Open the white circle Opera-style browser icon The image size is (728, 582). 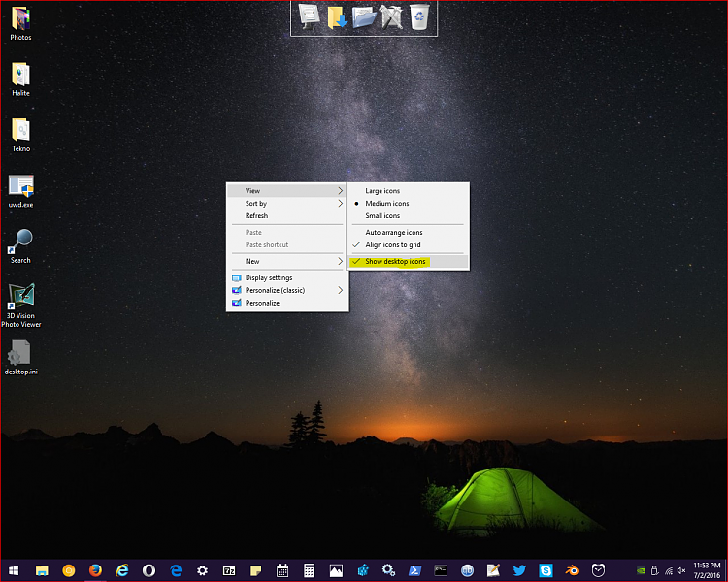(149, 570)
